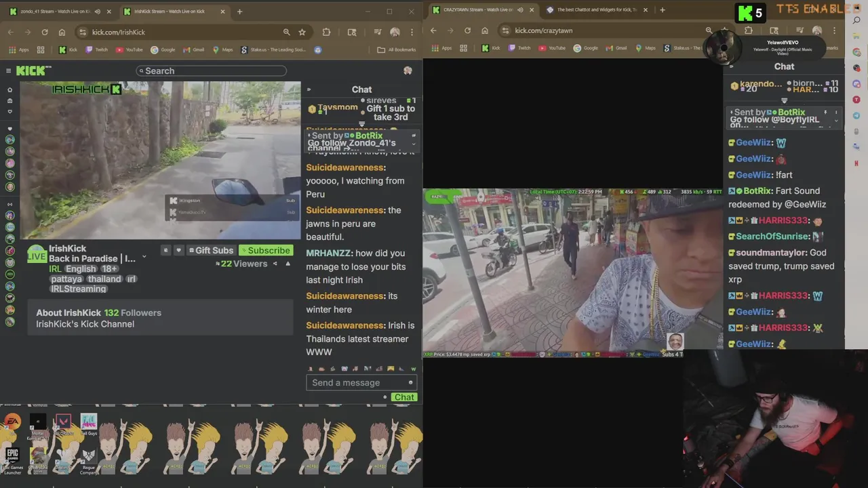Image resolution: width=868 pixels, height=488 pixels.
Task: Open Google bookmark in the crazytawn window
Action: pos(586,48)
